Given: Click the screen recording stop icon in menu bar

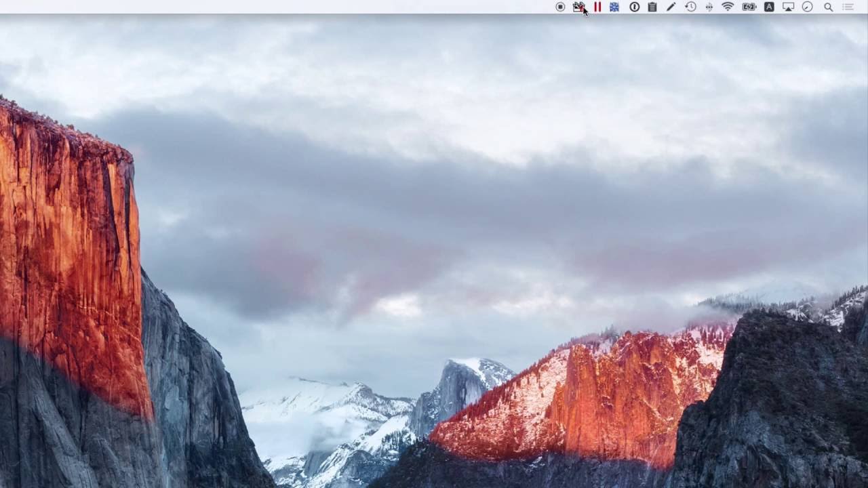Looking at the screenshot, I should tap(560, 7).
